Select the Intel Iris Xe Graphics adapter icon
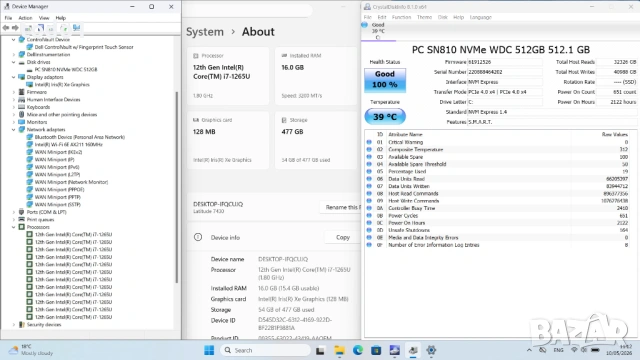Screen dimensions: 640x360 [30, 84]
